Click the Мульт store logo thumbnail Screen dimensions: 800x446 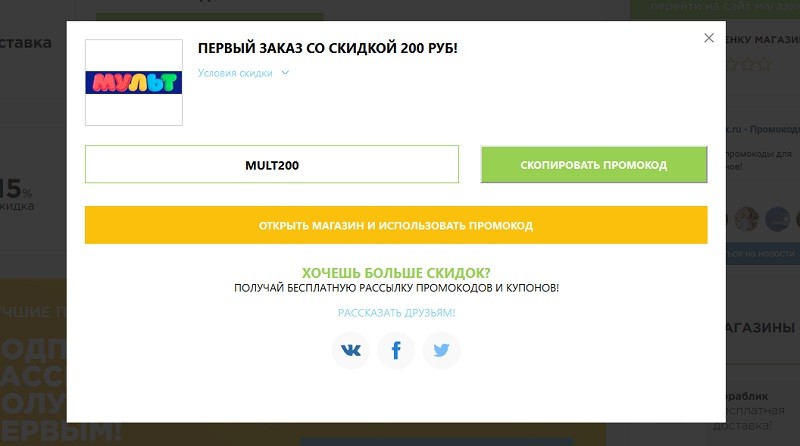pyautogui.click(x=134, y=82)
